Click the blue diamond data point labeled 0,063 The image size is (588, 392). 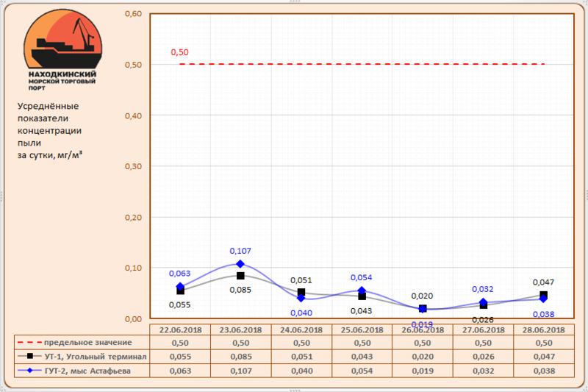(x=180, y=287)
